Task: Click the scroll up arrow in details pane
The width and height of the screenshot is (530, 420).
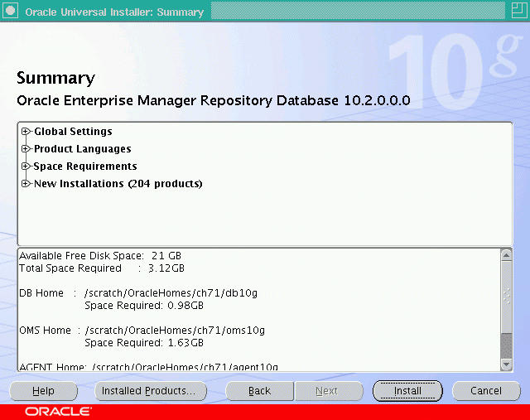Action: point(506,255)
